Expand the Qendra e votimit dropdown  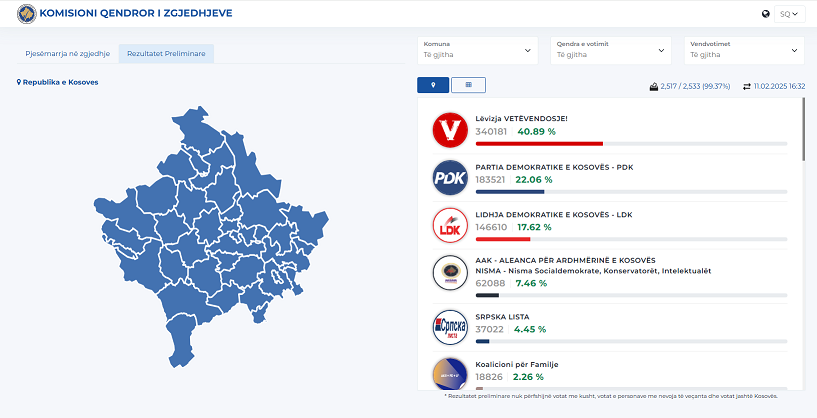[x=611, y=50]
